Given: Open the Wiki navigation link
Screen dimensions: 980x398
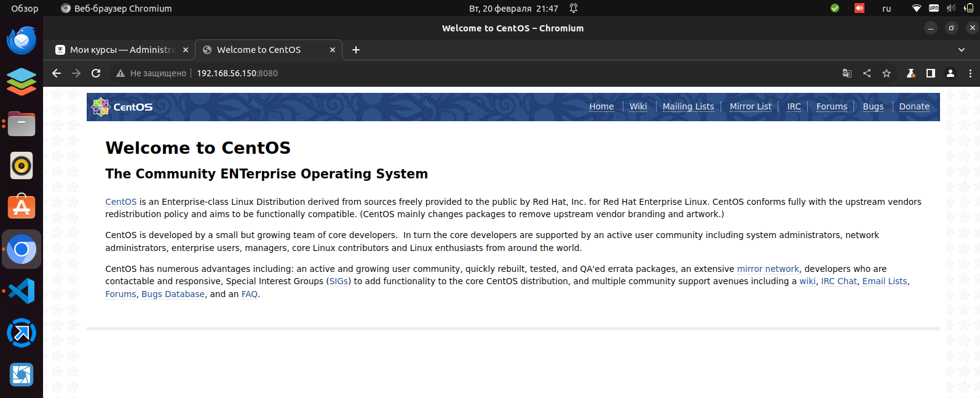Looking at the screenshot, I should 638,106.
